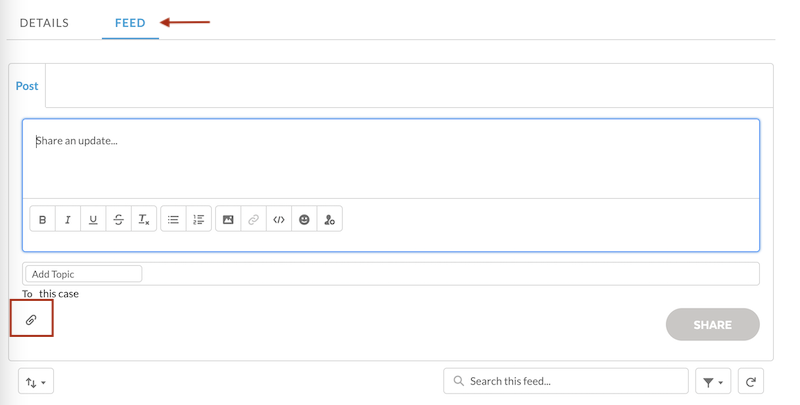Click the insert link toolbar icon

(254, 220)
